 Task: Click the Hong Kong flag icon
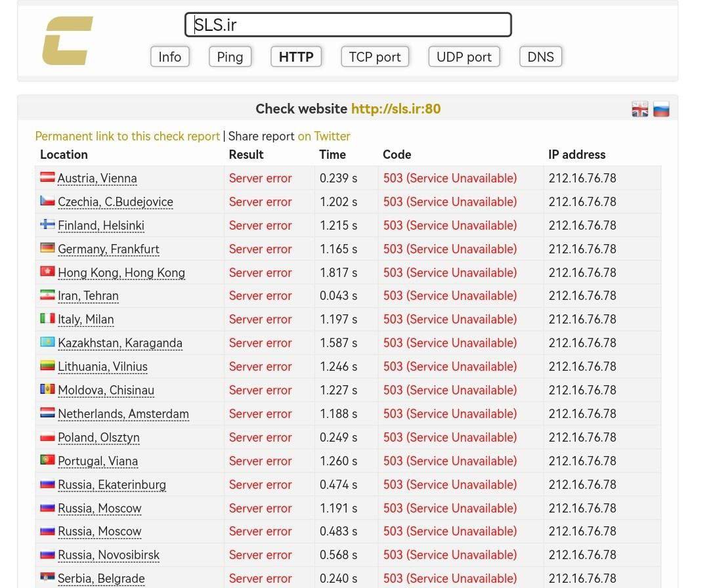pyautogui.click(x=47, y=271)
